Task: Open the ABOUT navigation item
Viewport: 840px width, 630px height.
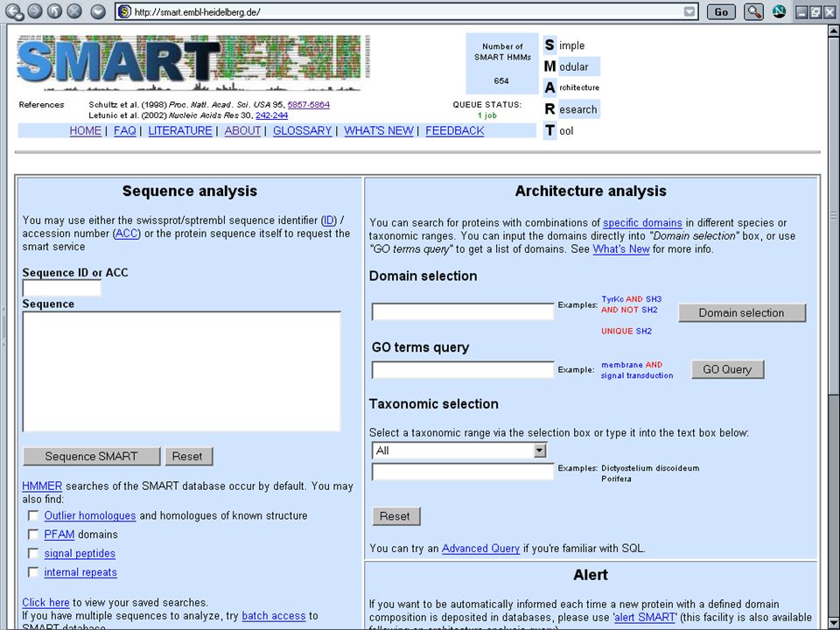Action: click(x=242, y=130)
